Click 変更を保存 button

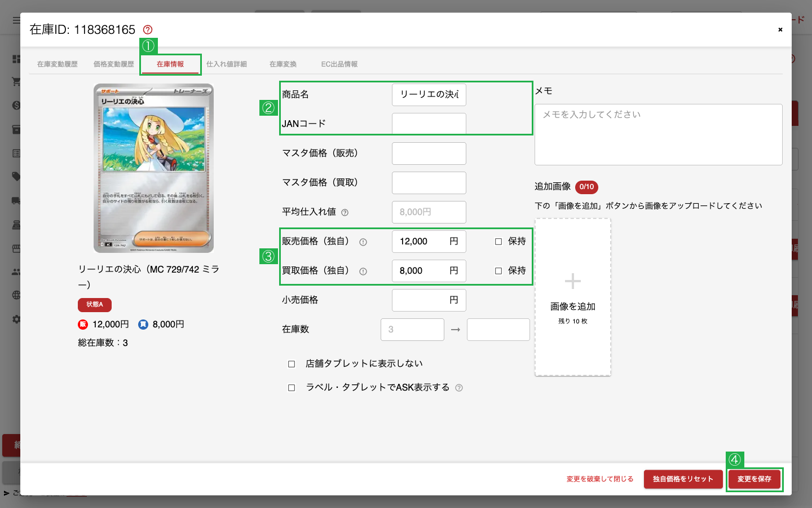click(x=754, y=479)
